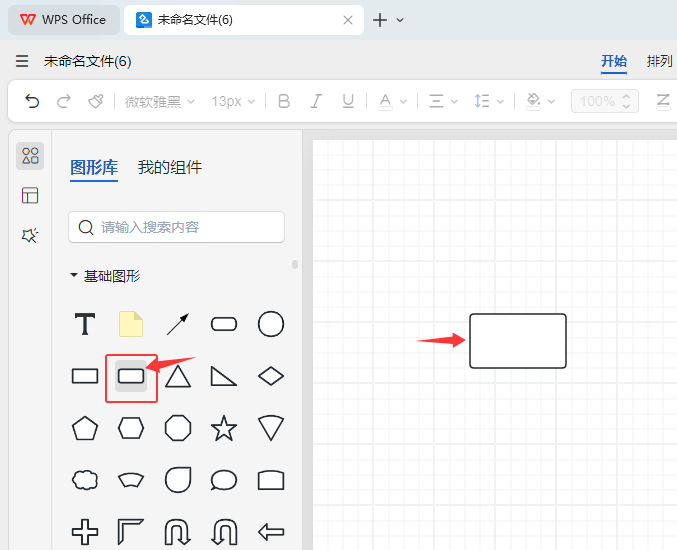This screenshot has height=550, width=677.
Task: Switch to the WPS Office tab
Action: tap(63, 20)
